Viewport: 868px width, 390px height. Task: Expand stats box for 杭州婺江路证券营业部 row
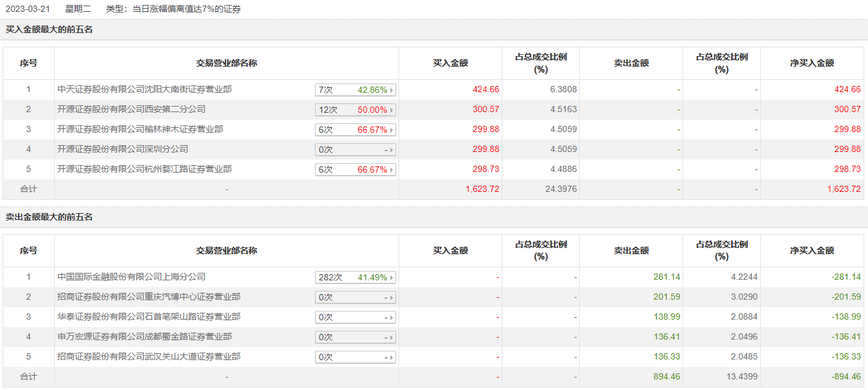pos(356,169)
